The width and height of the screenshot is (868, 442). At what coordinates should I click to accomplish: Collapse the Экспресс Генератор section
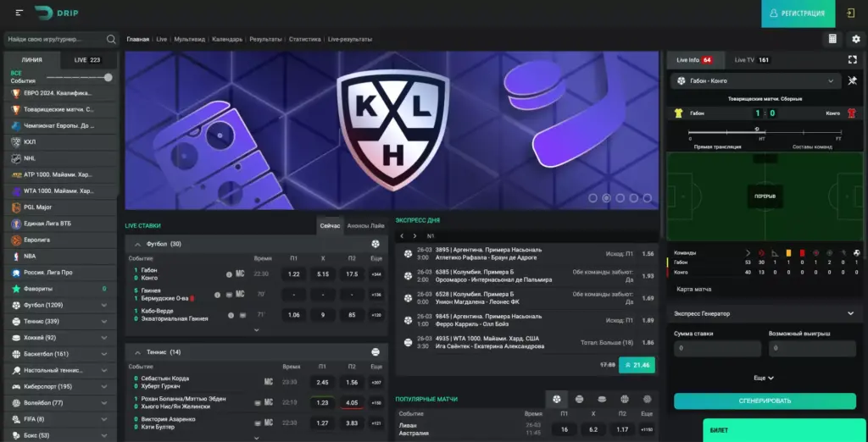(x=850, y=313)
